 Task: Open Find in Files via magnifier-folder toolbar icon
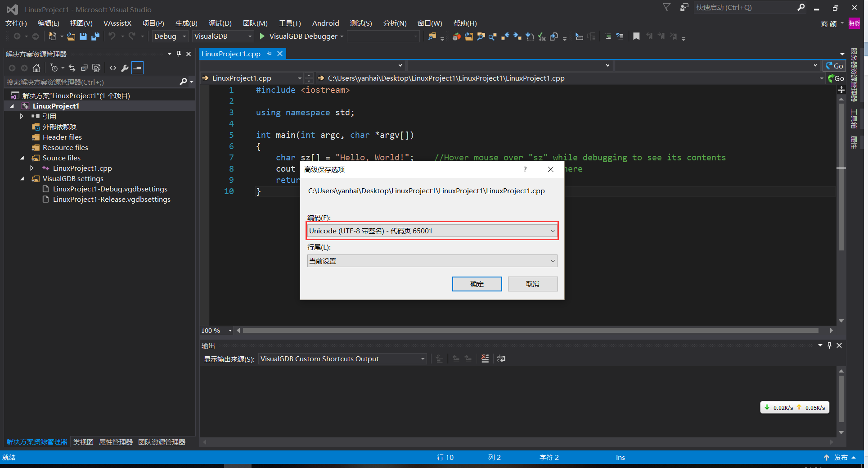click(432, 36)
